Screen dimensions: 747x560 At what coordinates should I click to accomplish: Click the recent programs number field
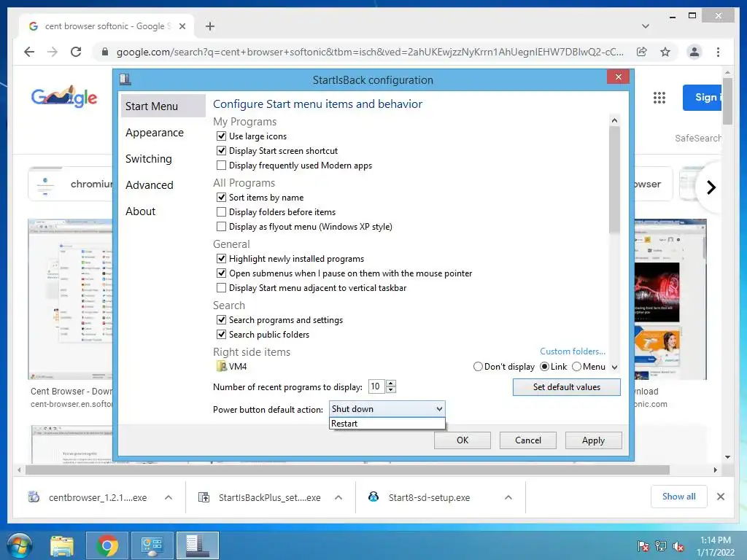(x=377, y=386)
